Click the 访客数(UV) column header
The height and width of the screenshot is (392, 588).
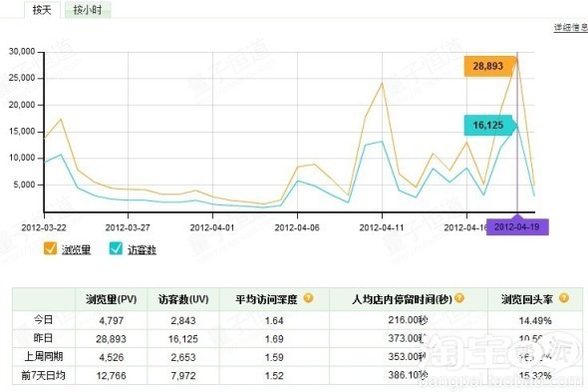[183, 299]
